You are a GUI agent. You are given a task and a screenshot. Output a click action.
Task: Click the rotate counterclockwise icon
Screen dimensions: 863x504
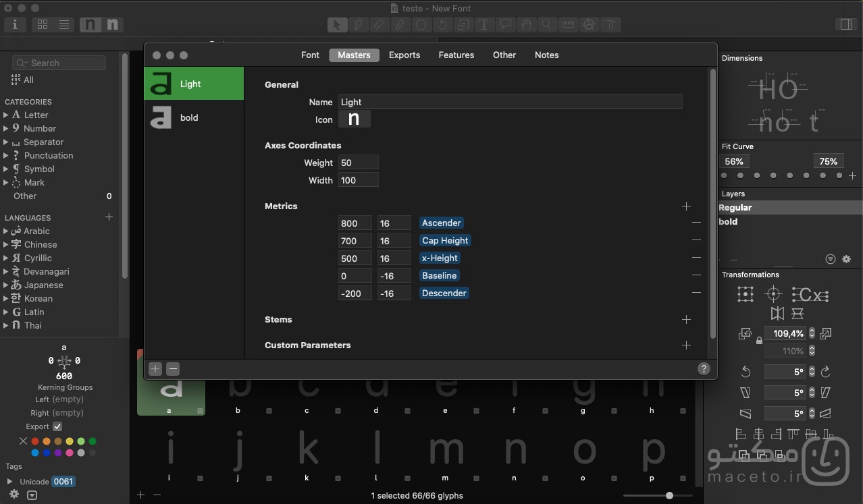click(x=746, y=372)
